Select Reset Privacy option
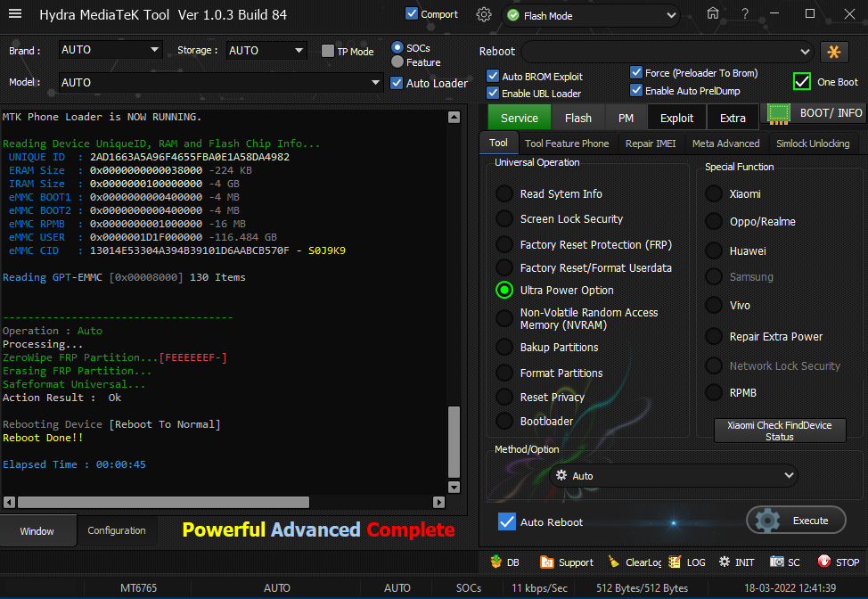This screenshot has height=599, width=868. (x=504, y=397)
